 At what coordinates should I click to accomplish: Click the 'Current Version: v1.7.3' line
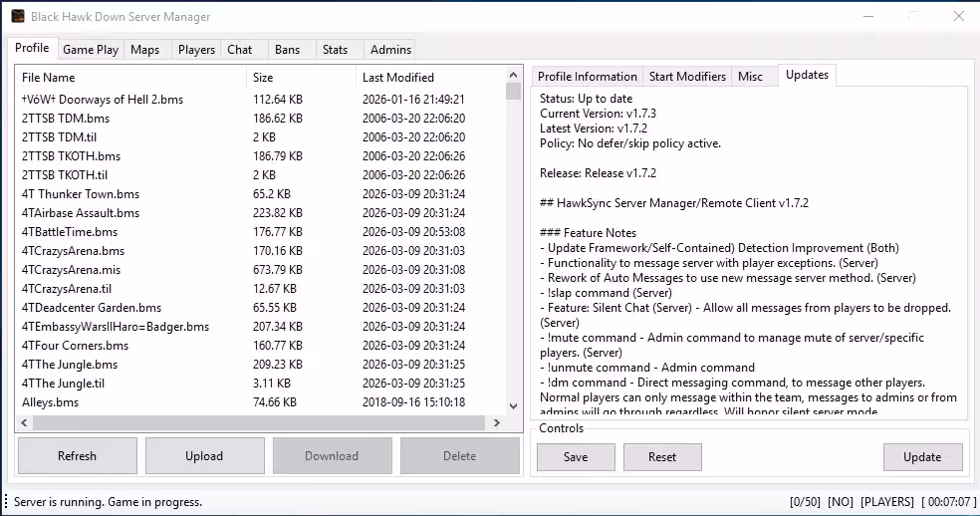[x=599, y=114]
